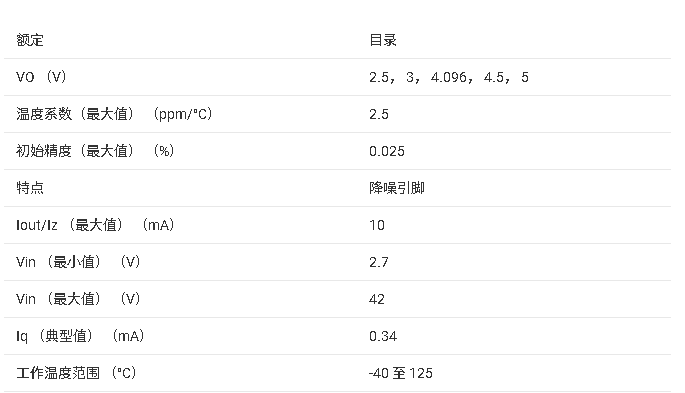
Task: Select the minimum Vin value 2.7
Action: tap(379, 262)
